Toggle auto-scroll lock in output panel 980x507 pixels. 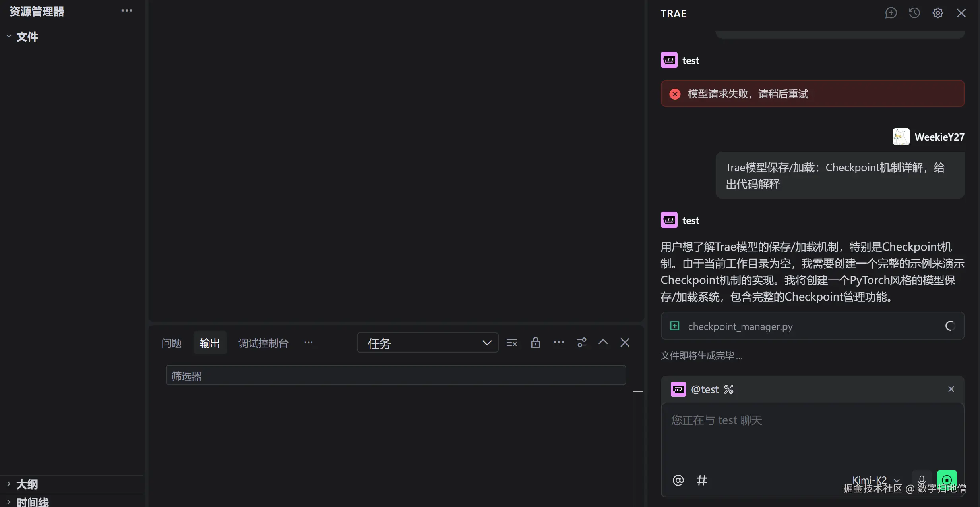pos(535,342)
